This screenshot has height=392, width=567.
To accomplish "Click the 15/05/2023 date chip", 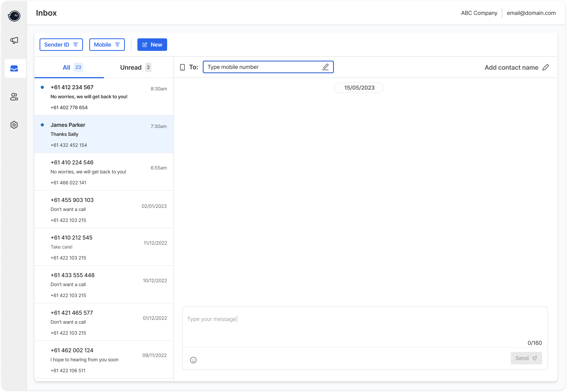I will pyautogui.click(x=359, y=88).
